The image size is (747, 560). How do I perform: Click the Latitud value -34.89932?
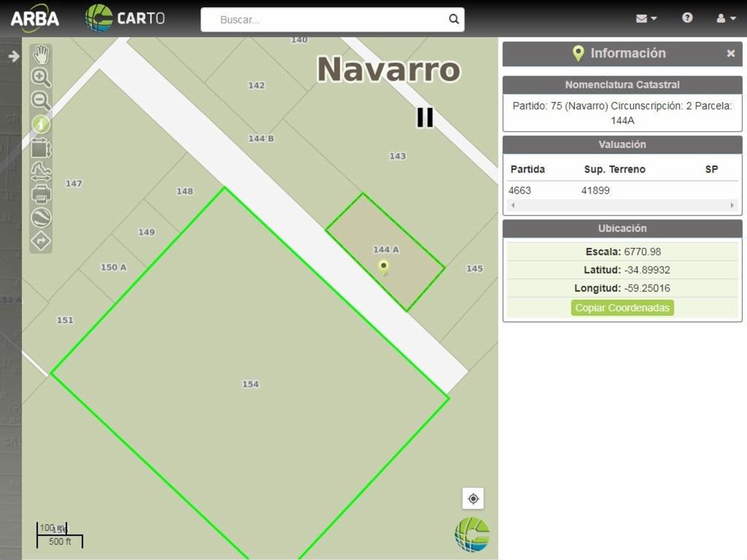pyautogui.click(x=647, y=270)
